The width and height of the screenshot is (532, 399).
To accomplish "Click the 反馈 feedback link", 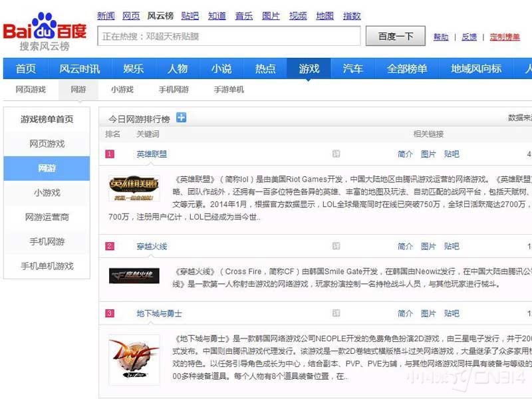I will pos(469,37).
